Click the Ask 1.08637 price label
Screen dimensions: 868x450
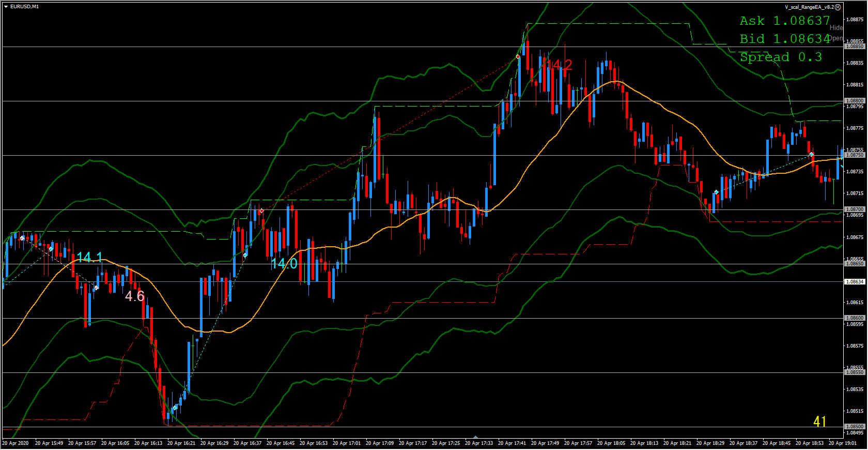(x=784, y=21)
